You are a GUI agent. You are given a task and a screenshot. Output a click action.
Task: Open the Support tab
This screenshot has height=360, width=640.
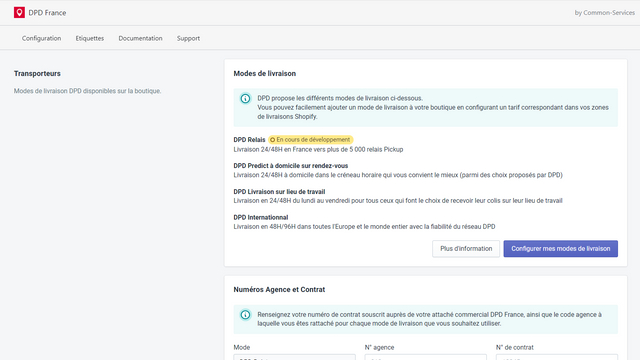pos(188,38)
